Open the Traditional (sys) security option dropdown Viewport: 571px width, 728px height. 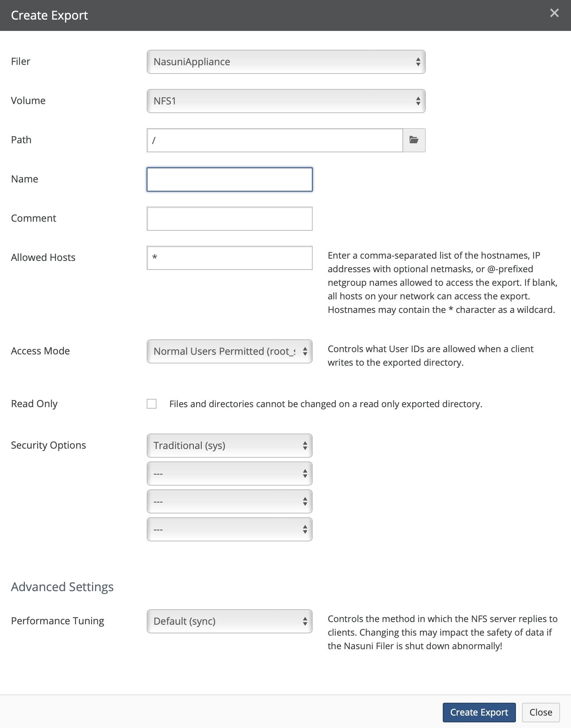pos(229,446)
